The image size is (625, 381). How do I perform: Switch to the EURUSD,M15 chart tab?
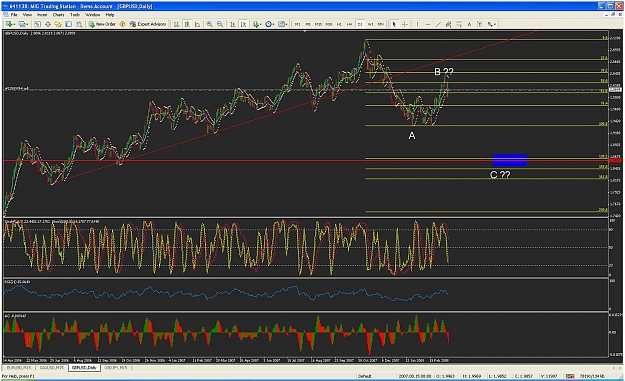(19, 367)
